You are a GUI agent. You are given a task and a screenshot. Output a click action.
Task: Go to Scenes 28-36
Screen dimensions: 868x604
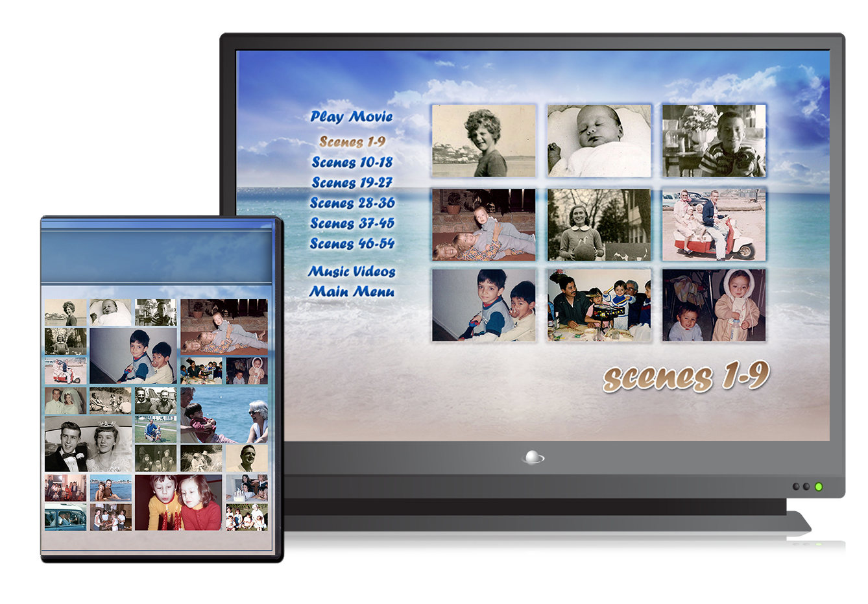[352, 203]
